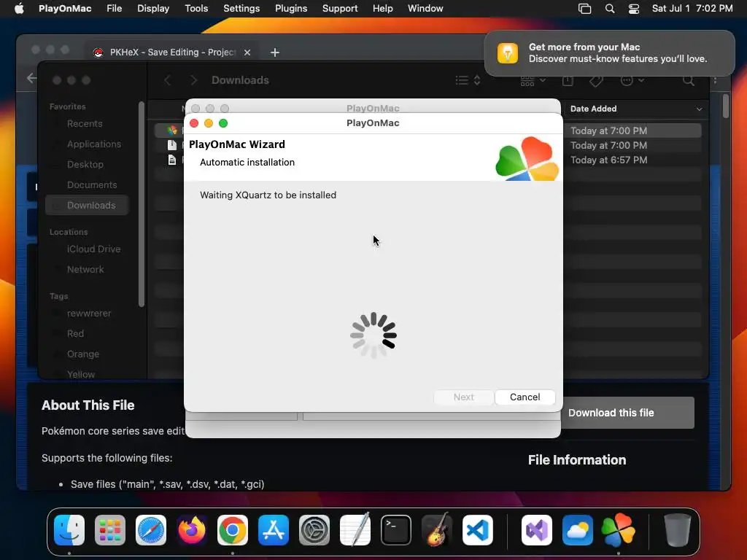The image size is (747, 560).
Task: Click PlayOnMac clover icon in Dock
Action: (619, 530)
